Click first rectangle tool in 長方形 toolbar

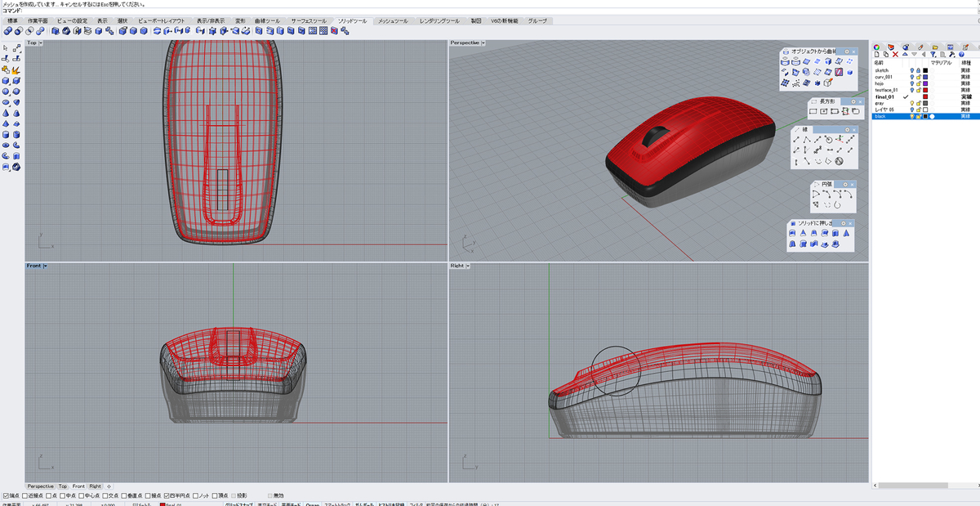[x=813, y=111]
